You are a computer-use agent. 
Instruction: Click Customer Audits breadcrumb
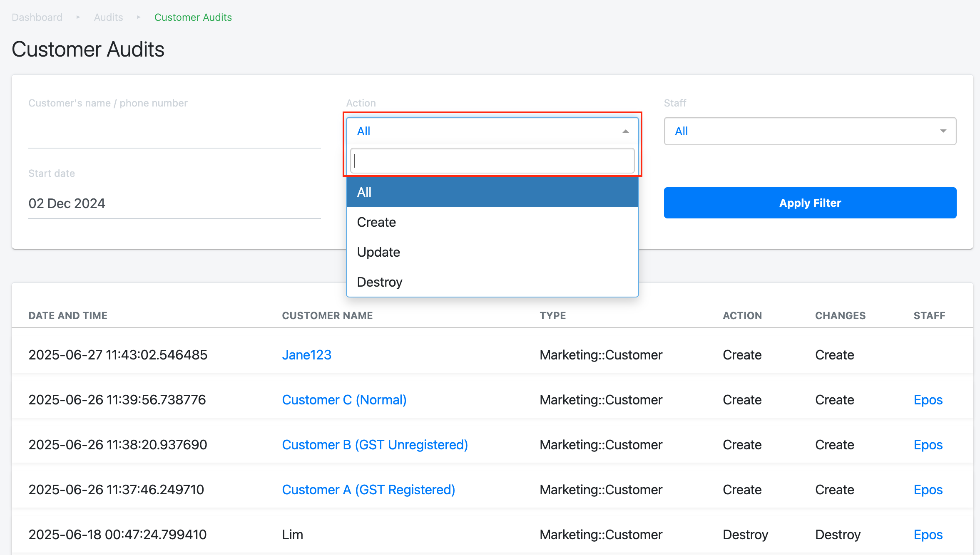[x=193, y=17]
